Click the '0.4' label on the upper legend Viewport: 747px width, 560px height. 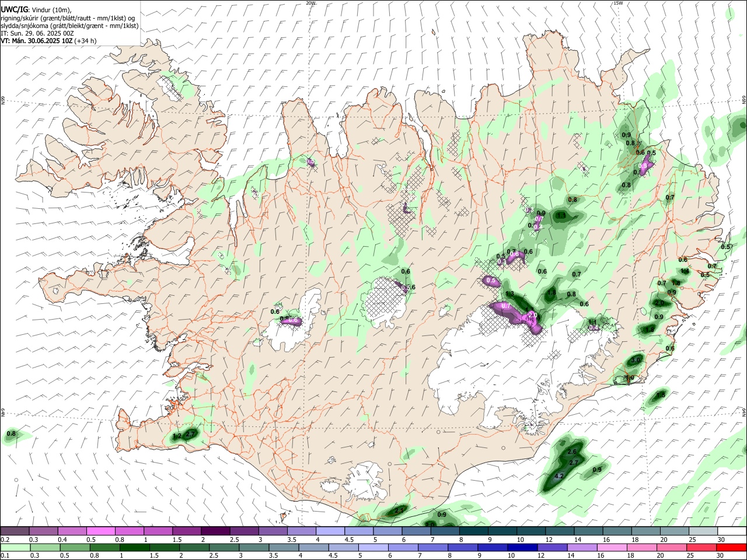[x=62, y=540]
